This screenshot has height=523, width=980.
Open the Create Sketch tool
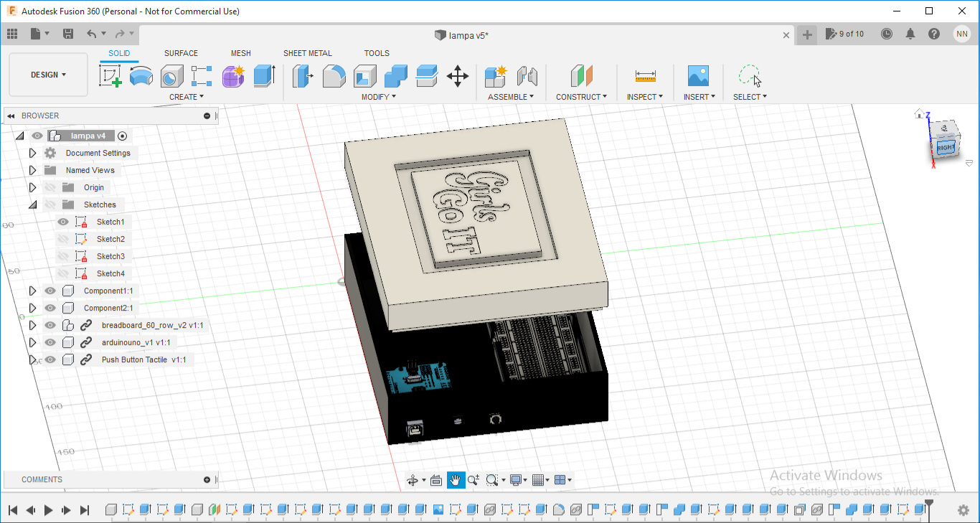[109, 75]
